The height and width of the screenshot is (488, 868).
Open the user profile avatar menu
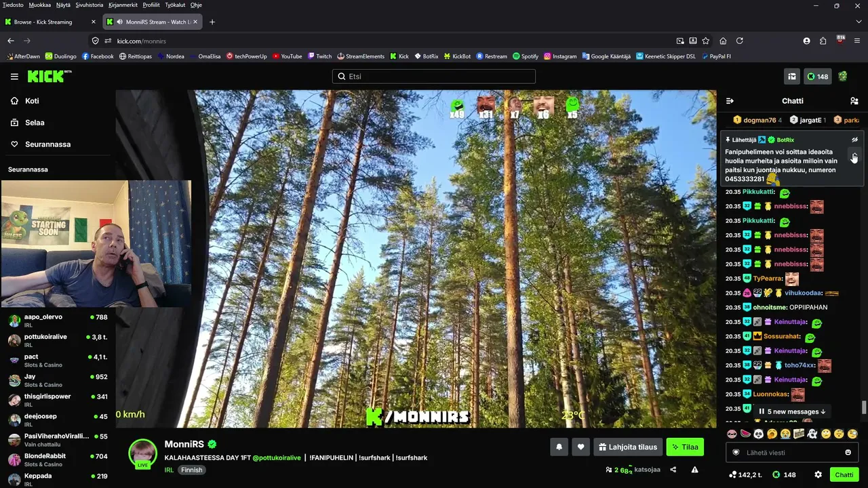pyautogui.click(x=843, y=77)
